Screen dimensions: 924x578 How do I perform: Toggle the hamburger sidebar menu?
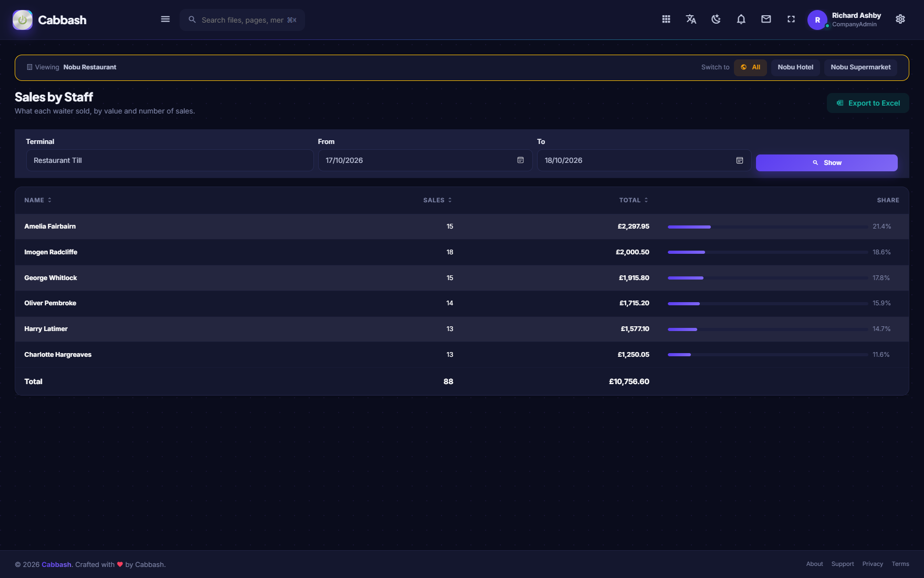point(165,19)
